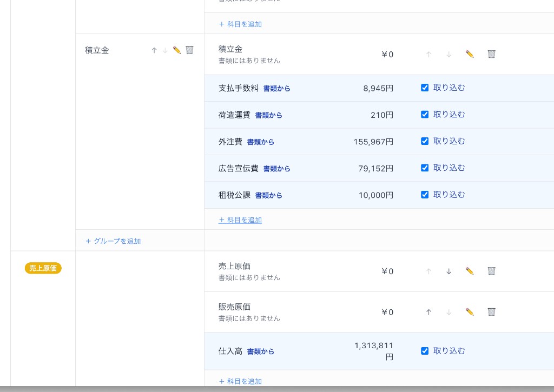Click the 10,000円 amount for 租税公課

click(x=376, y=195)
